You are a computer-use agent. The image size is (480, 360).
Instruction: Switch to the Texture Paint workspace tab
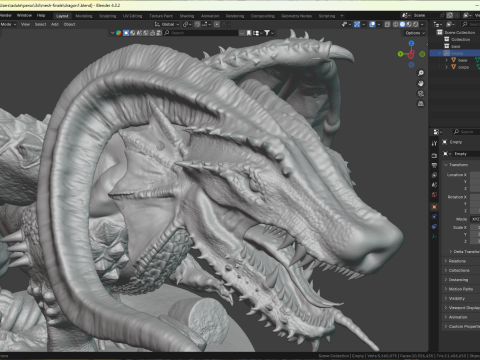pos(161,16)
